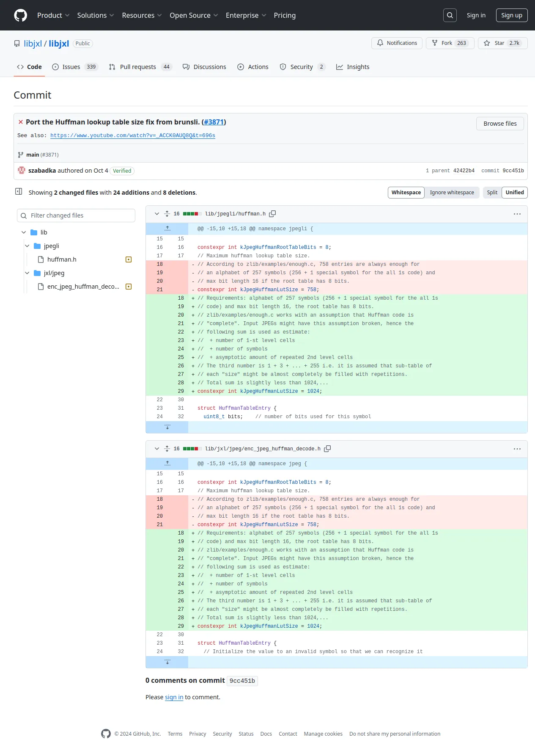
Task: Click the Verified badge
Action: click(122, 171)
